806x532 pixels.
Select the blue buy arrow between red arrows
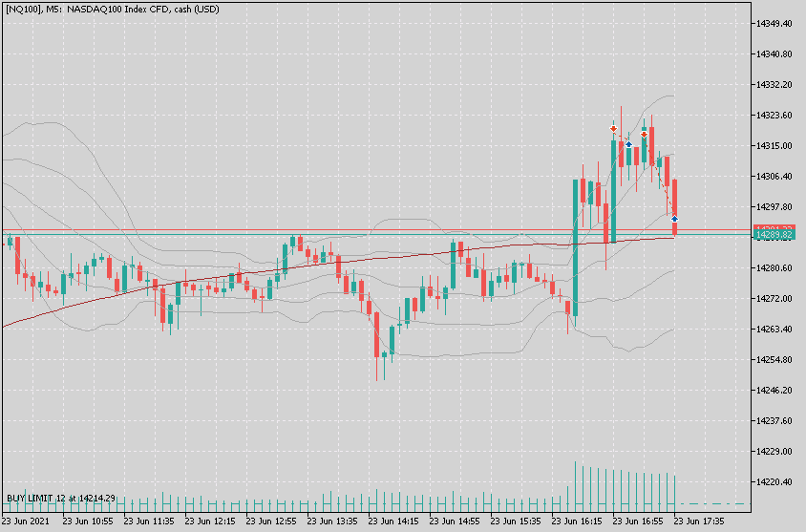click(x=628, y=143)
